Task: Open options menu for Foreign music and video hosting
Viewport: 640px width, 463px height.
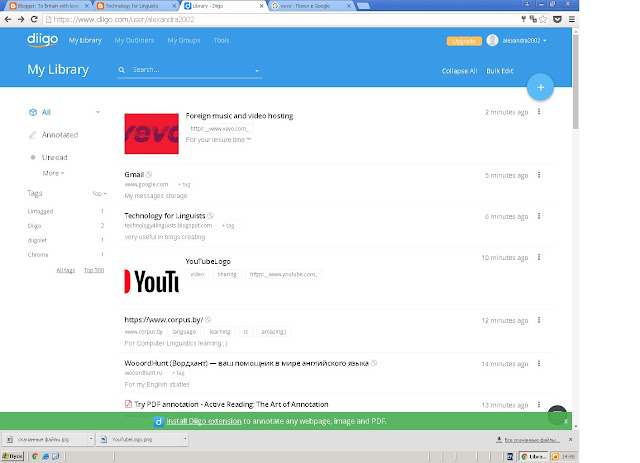Action: [539, 111]
